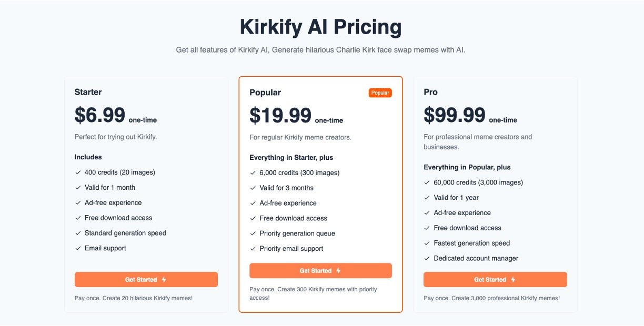Click checkmark beside 400 credits (20 images)

78,172
